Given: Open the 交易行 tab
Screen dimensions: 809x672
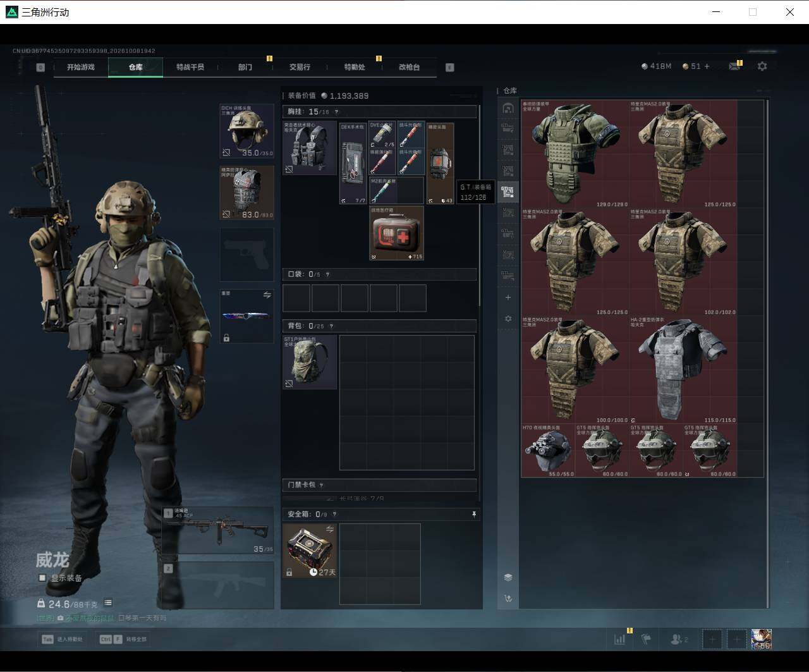Looking at the screenshot, I should 300,67.
